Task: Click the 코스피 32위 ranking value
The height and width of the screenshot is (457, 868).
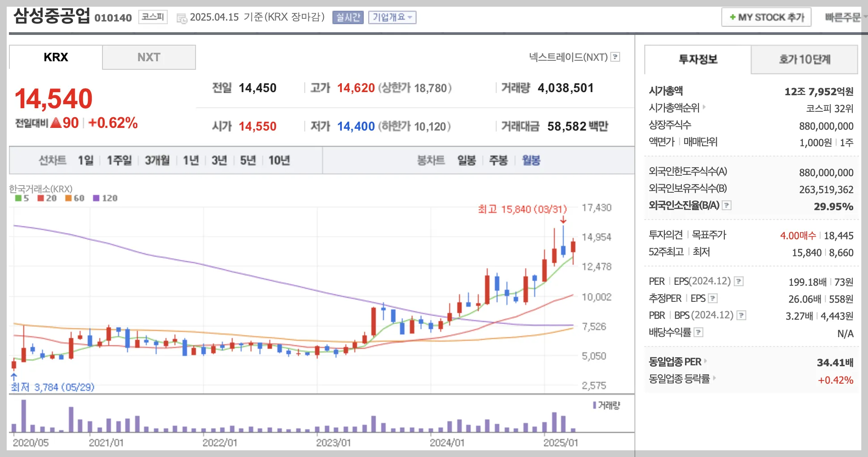Action: point(830,109)
